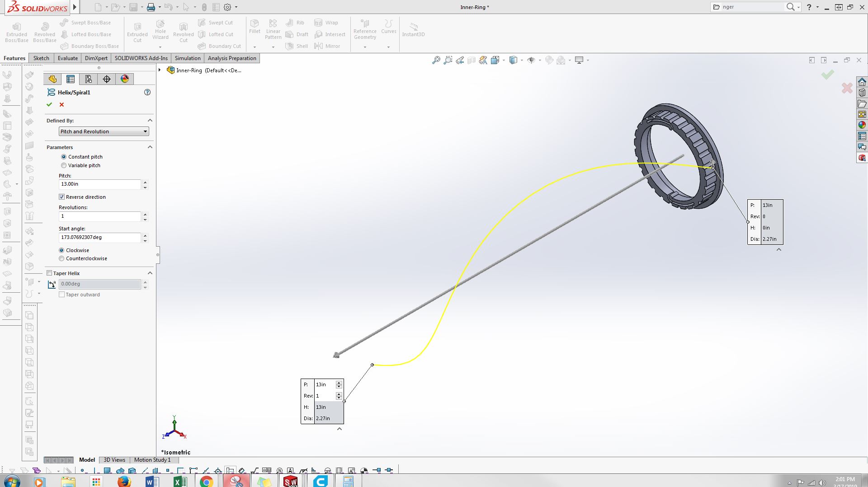This screenshot has height=487, width=868.
Task: Switch to the Simulation tab
Action: pos(188,58)
